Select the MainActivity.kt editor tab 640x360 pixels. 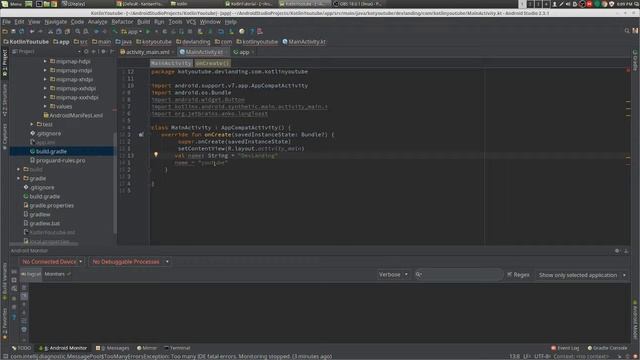point(204,52)
